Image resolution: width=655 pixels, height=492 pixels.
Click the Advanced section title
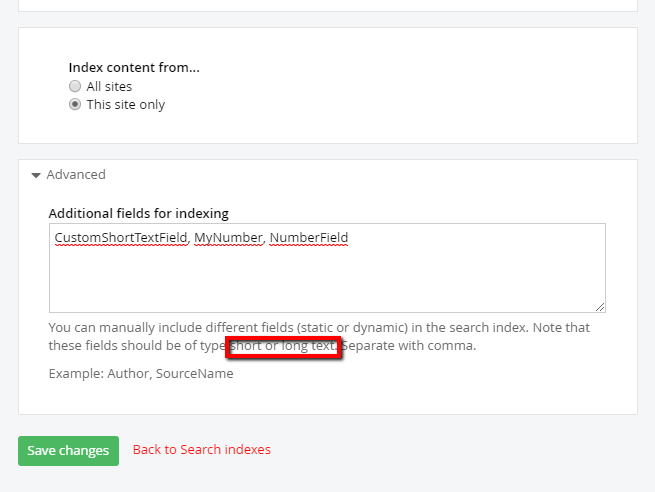pyautogui.click(x=76, y=175)
